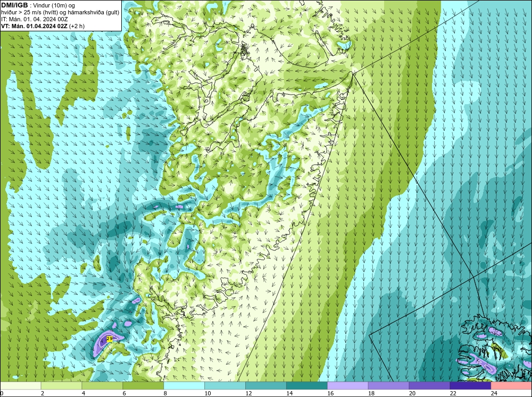Click the turquoise 10–12 m/s legend swatch
The image size is (532, 397).
pyautogui.click(x=225, y=386)
